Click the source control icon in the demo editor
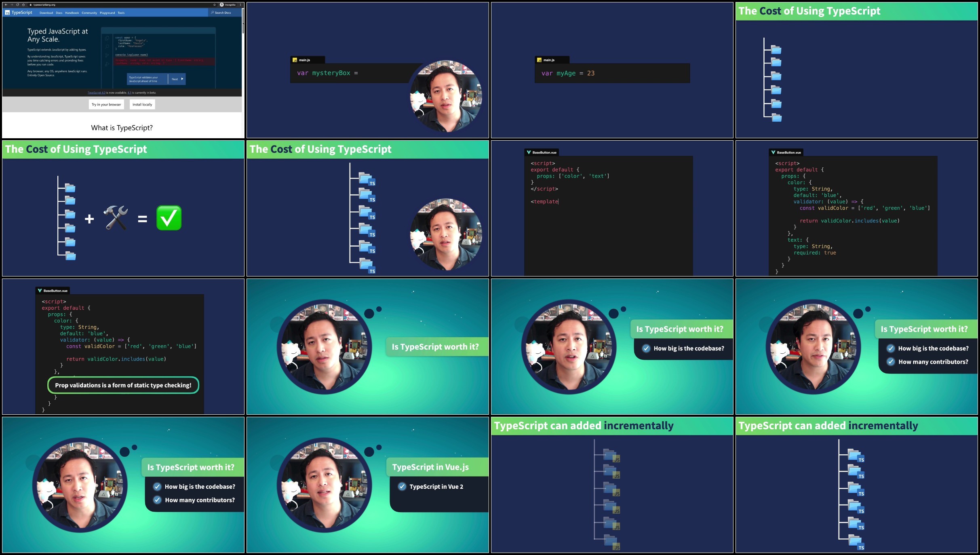This screenshot has height=555, width=980. coord(107,55)
